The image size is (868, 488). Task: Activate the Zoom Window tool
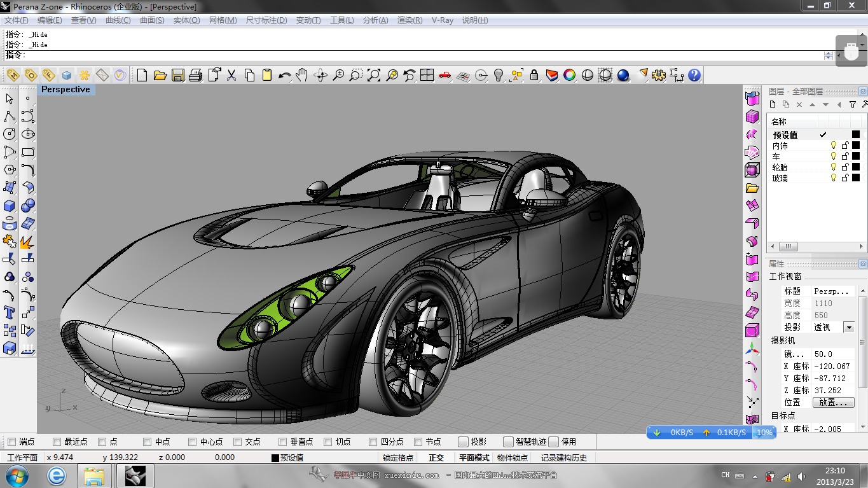[x=356, y=75]
